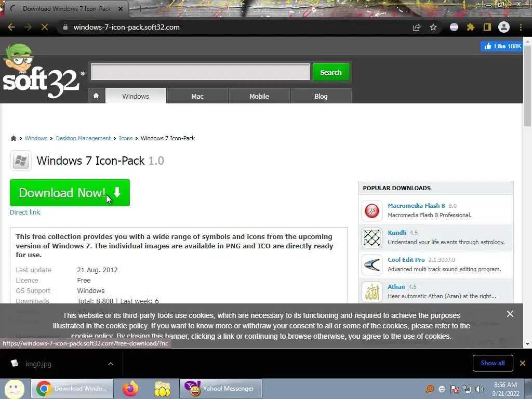Click 'Macromedia Flash 8 Professional.' description text
Viewport: 532px width, 399px height.
pyautogui.click(x=430, y=215)
